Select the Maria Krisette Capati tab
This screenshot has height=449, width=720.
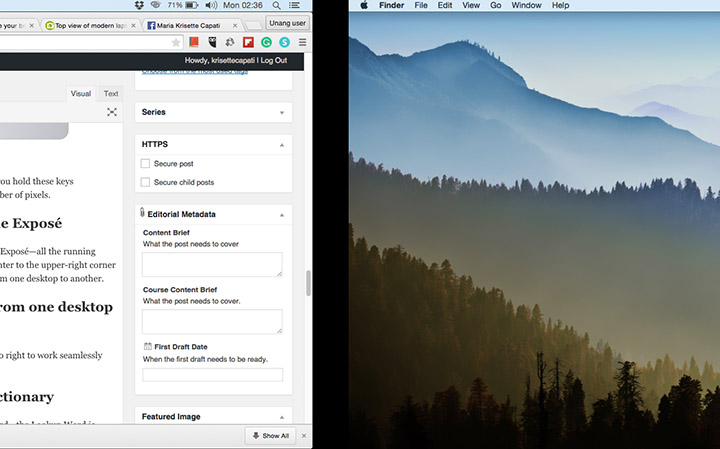pos(192,26)
